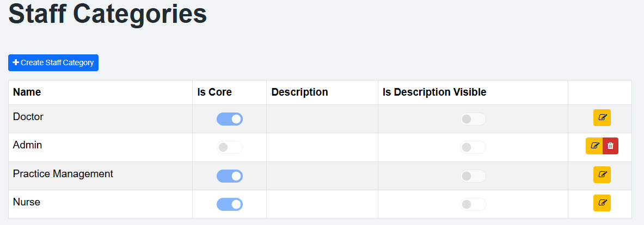Select the Practice Management name cell
Screen dimensions: 644x225
pyautogui.click(x=63, y=174)
